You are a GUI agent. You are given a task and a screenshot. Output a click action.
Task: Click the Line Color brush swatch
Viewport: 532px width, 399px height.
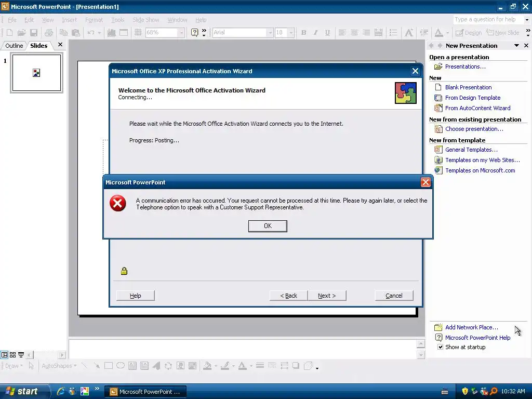click(224, 366)
